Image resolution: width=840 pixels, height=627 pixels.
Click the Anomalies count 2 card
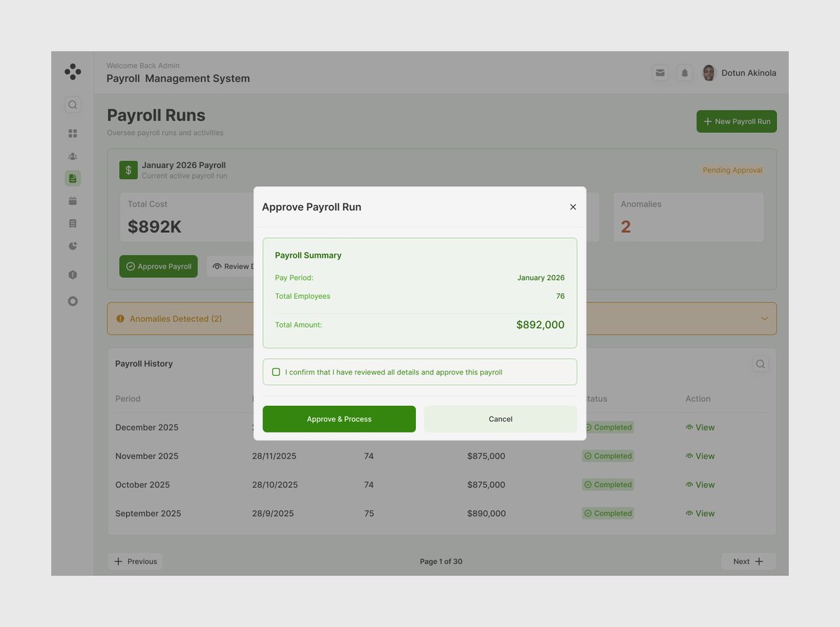point(688,218)
